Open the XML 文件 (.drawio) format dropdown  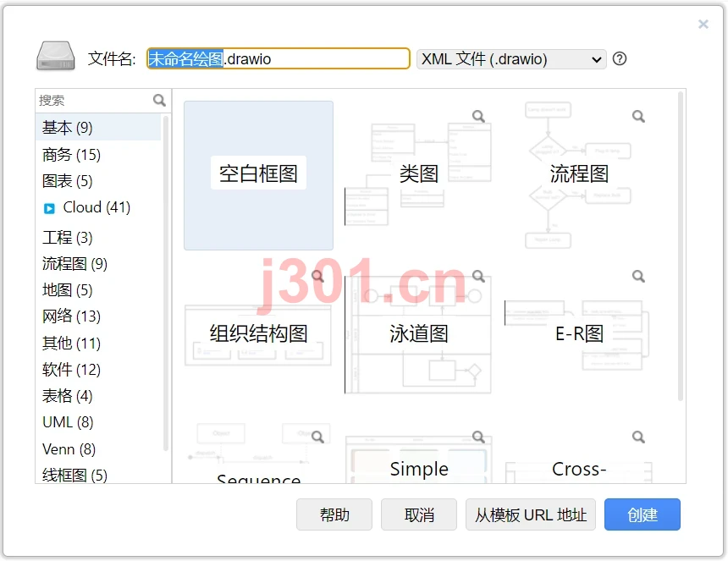511,59
